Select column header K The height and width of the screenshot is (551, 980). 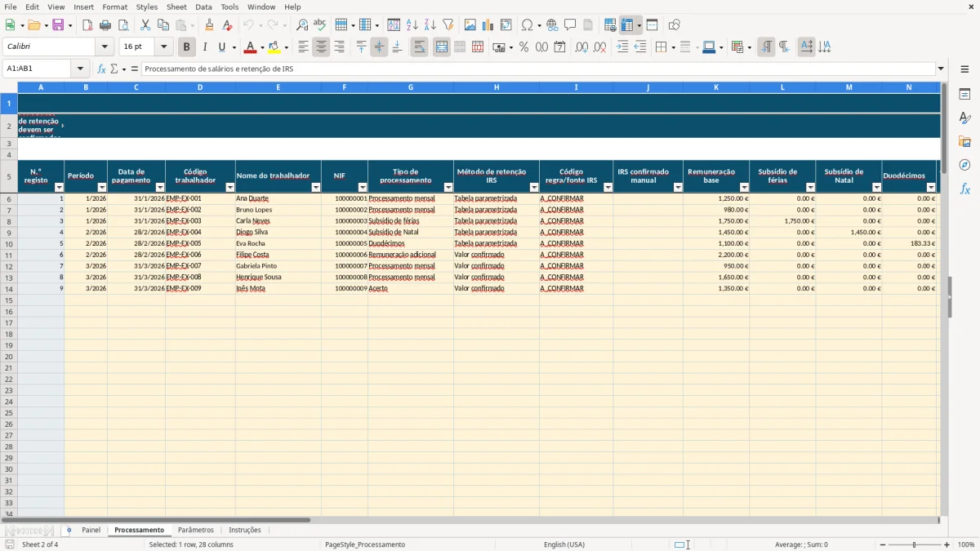pyautogui.click(x=716, y=87)
